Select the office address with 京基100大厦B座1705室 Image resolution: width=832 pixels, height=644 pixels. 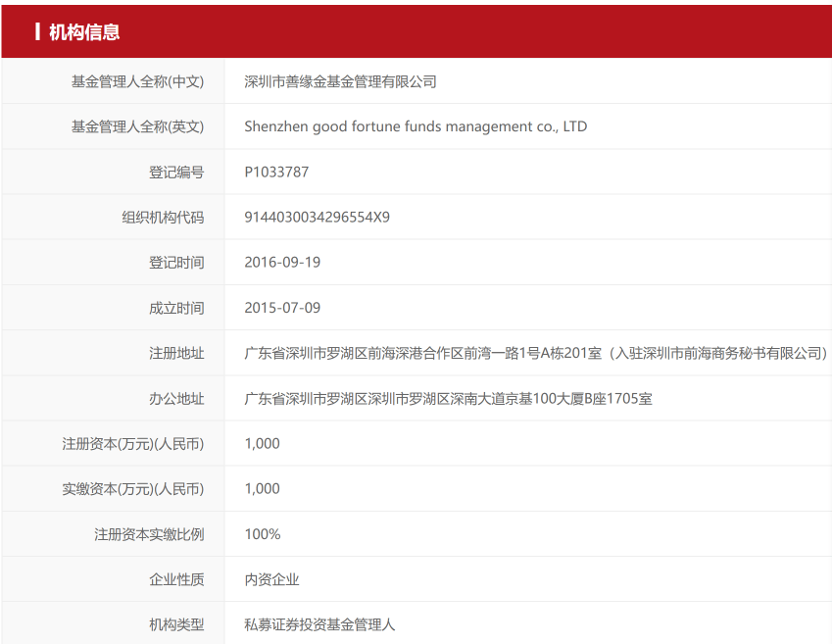point(449,399)
